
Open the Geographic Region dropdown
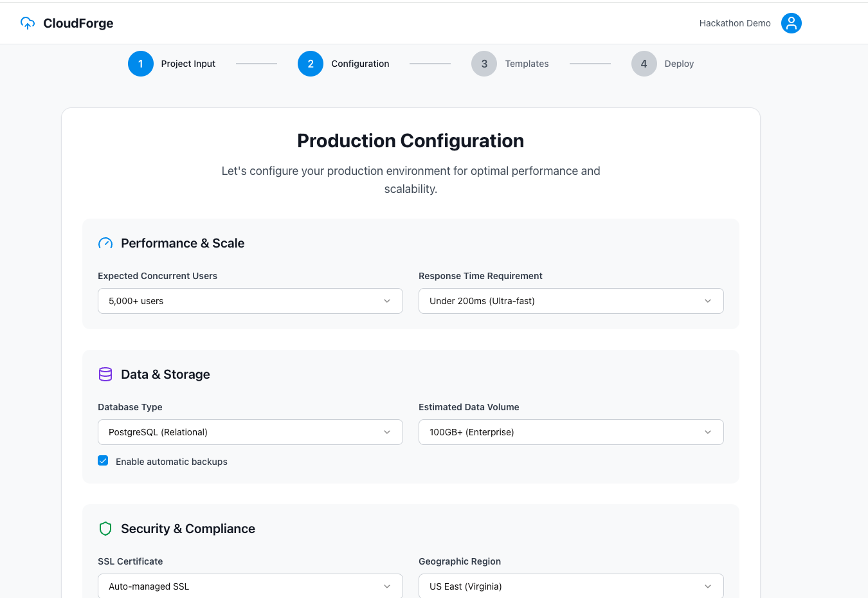(571, 586)
